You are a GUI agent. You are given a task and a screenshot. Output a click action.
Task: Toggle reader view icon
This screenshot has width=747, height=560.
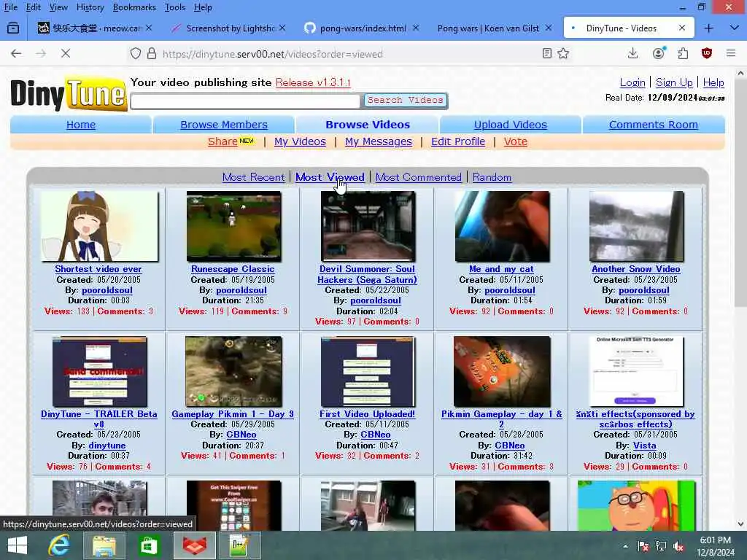(547, 53)
